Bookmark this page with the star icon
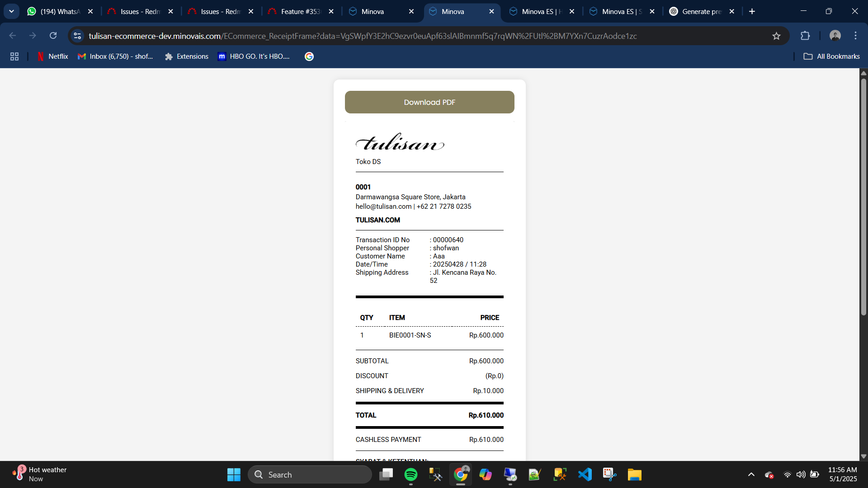Image resolution: width=868 pixels, height=488 pixels. pos(776,36)
